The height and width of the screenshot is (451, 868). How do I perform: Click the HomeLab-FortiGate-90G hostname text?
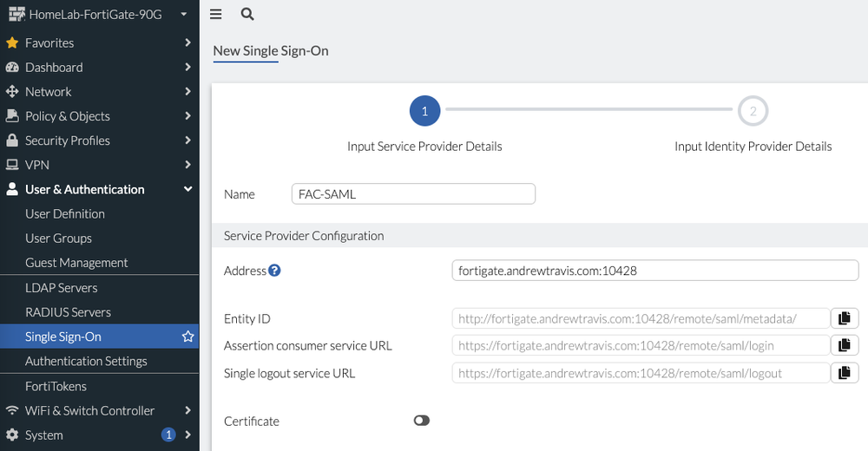tap(95, 15)
